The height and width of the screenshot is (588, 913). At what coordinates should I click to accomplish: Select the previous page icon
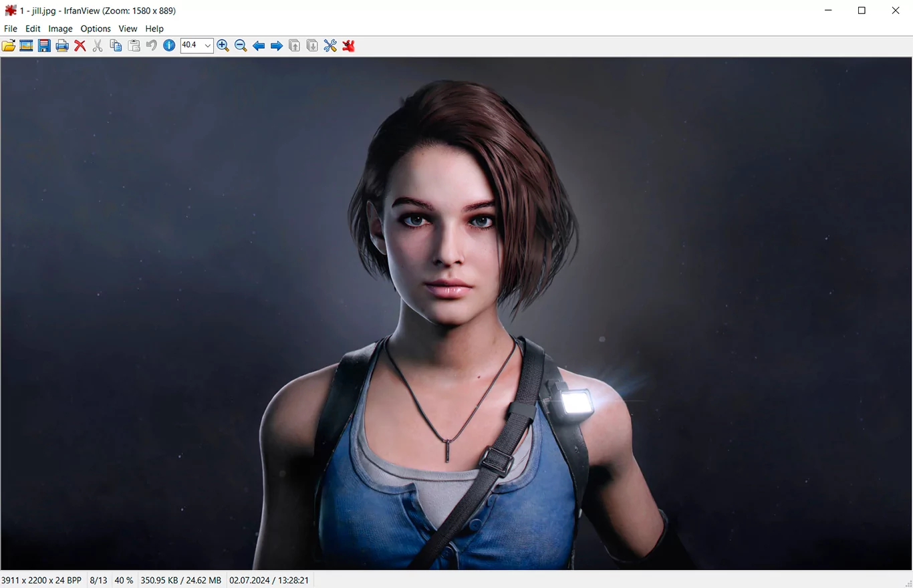(294, 45)
